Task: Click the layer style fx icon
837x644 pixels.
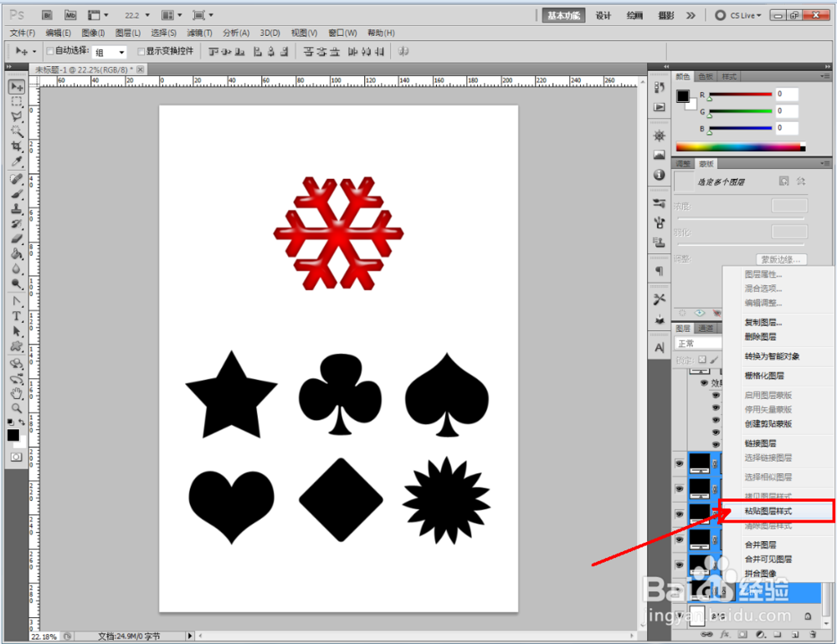Action: [724, 635]
